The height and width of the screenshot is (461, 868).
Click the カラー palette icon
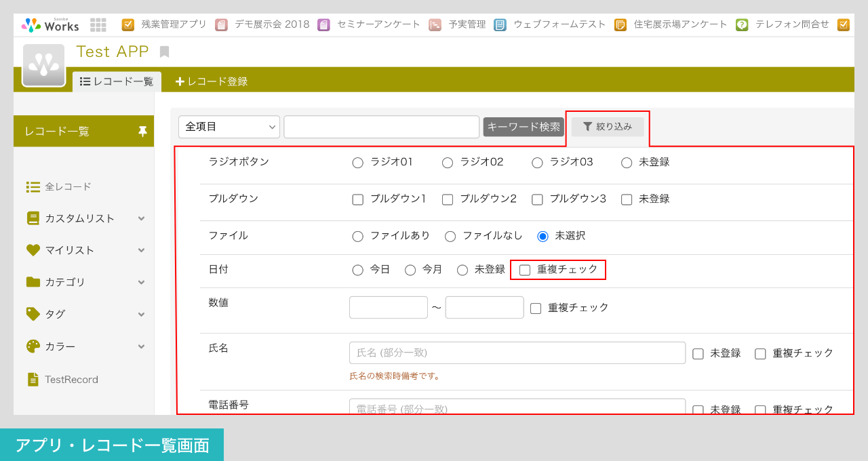click(x=33, y=346)
